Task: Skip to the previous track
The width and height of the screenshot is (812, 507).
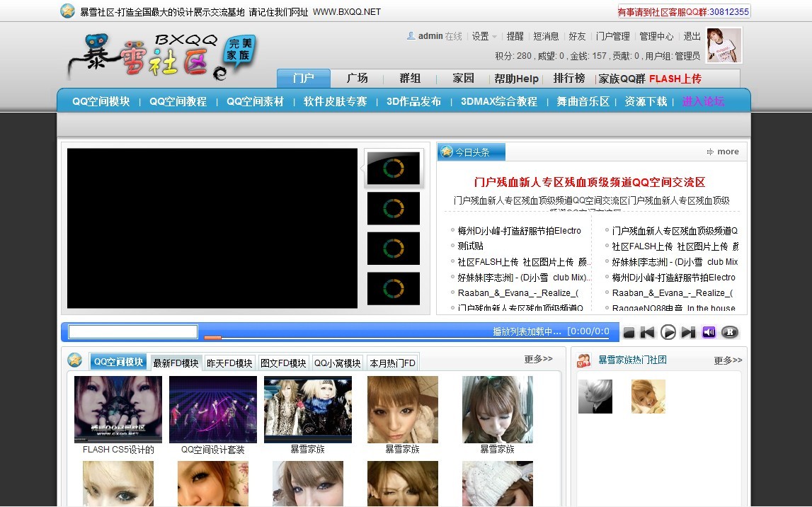Action: [x=647, y=333]
